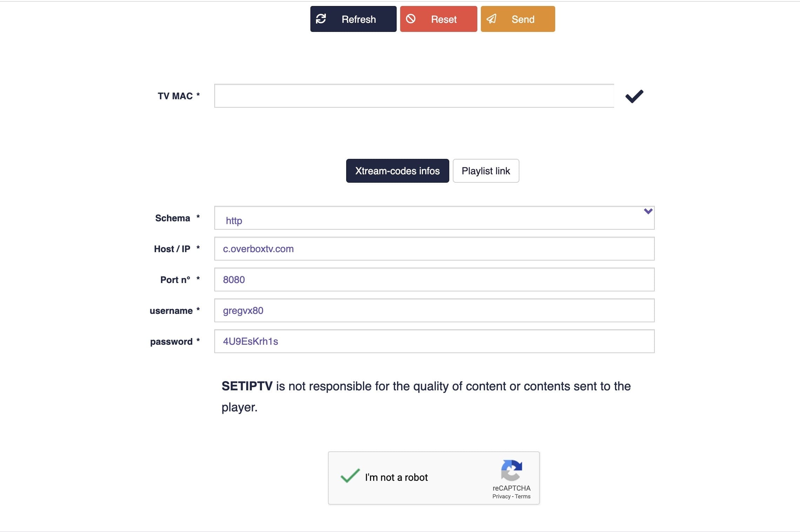Click the TV MAC validate checkmark
This screenshot has width=800, height=532.
click(634, 96)
